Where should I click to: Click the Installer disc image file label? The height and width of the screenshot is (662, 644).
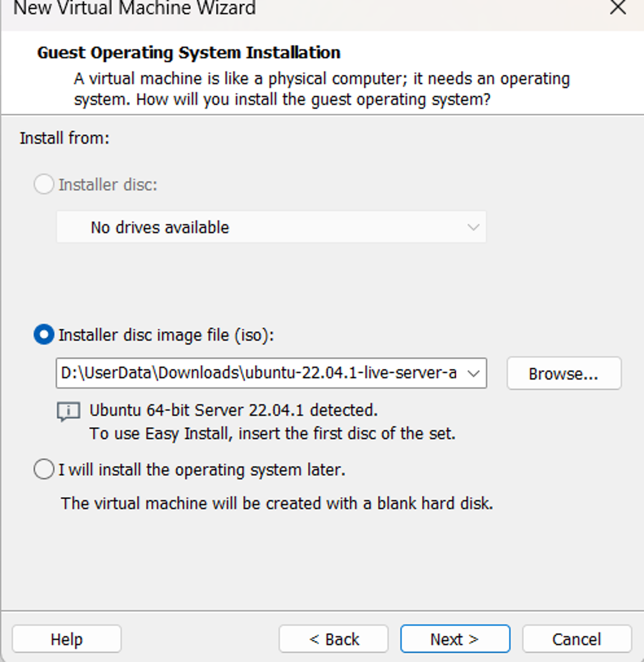(x=166, y=335)
